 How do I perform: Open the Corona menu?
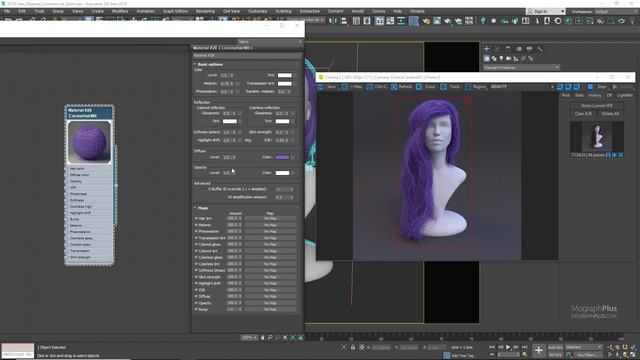click(378, 11)
